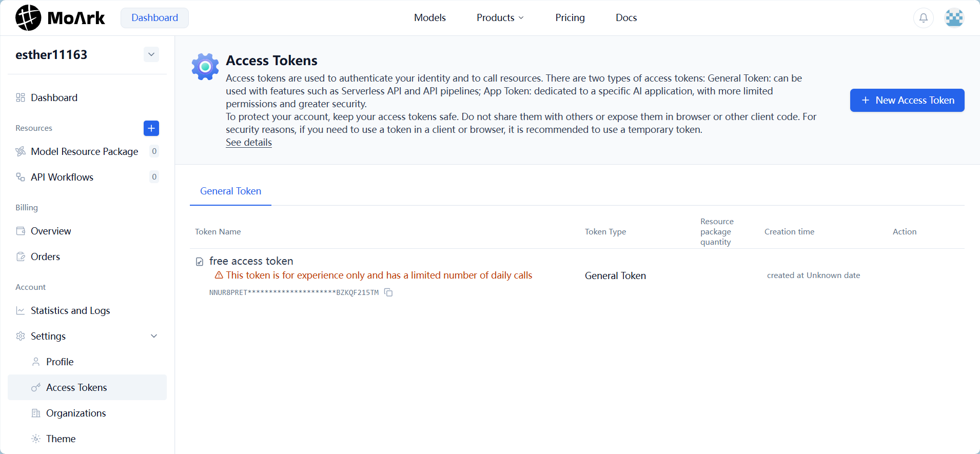The width and height of the screenshot is (980, 454).
Task: Select Organizations in the sidebar
Action: click(76, 413)
